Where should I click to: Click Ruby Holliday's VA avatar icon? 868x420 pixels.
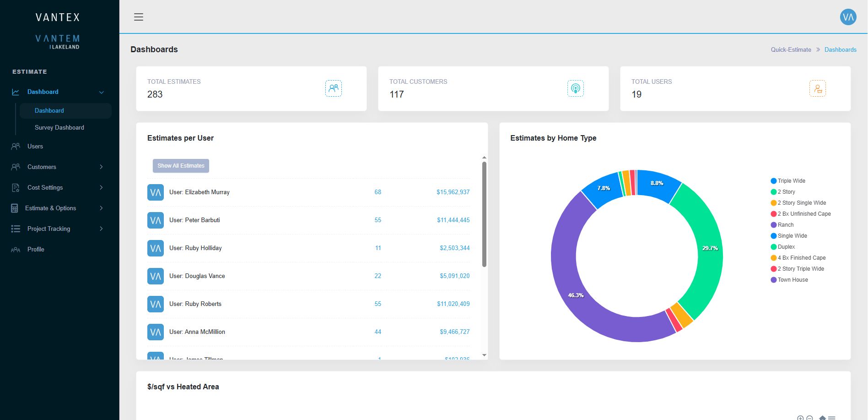point(156,248)
